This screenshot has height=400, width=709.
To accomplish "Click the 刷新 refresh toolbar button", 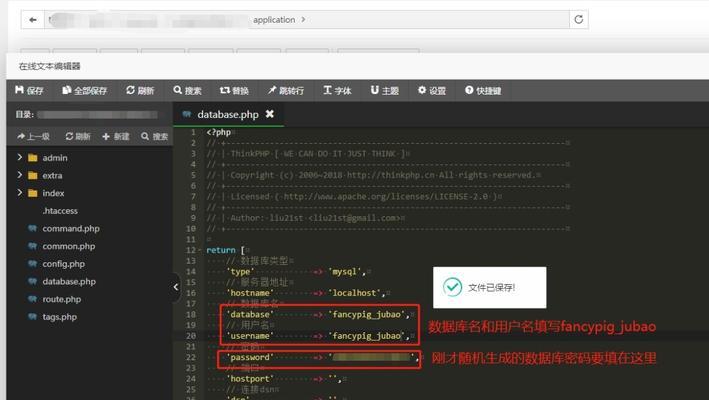I will click(140, 90).
